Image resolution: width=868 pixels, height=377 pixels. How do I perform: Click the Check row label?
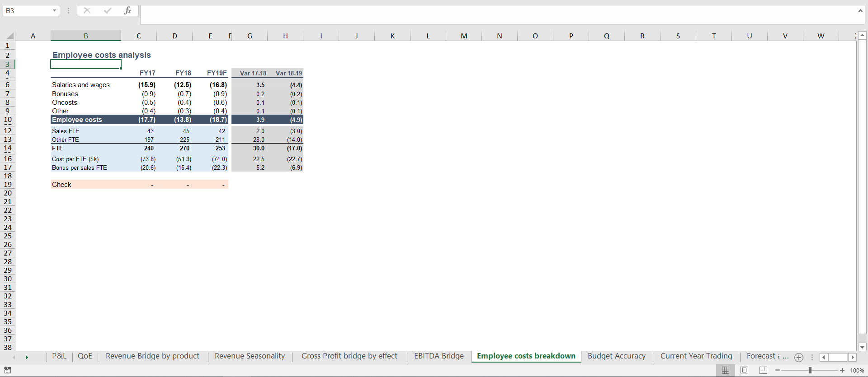pyautogui.click(x=61, y=185)
